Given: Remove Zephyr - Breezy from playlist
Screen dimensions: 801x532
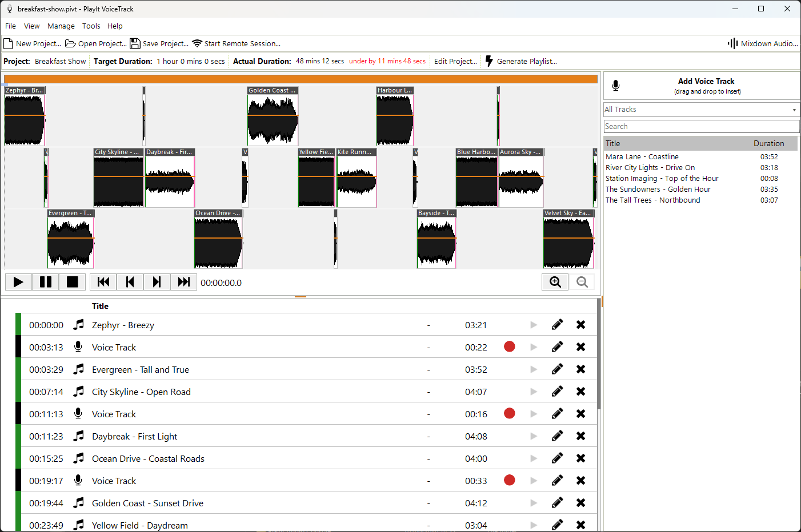Looking at the screenshot, I should (580, 324).
